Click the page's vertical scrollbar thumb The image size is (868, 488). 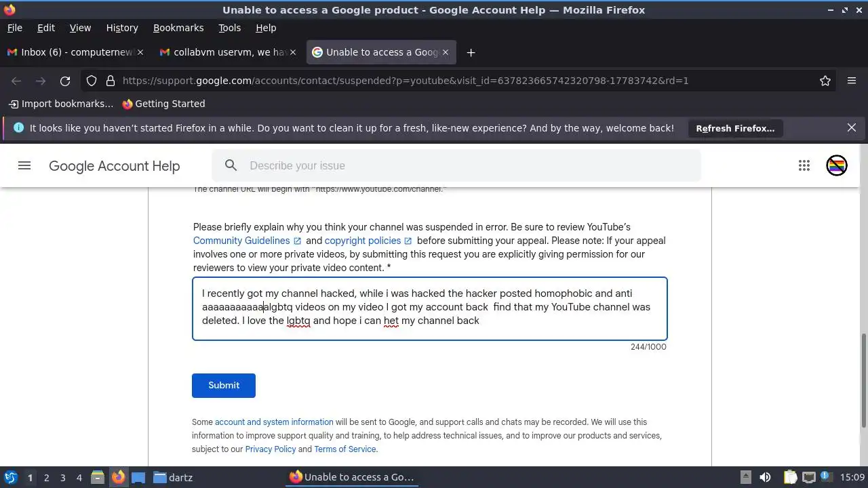(863, 380)
